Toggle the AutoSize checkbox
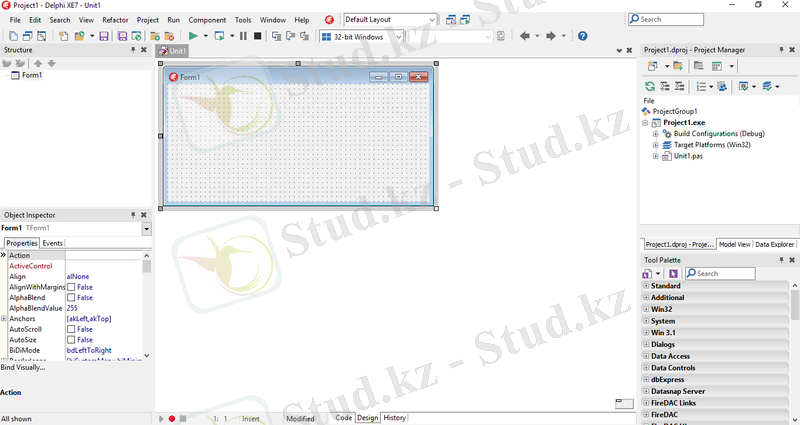Image resolution: width=800 pixels, height=425 pixels. click(71, 340)
